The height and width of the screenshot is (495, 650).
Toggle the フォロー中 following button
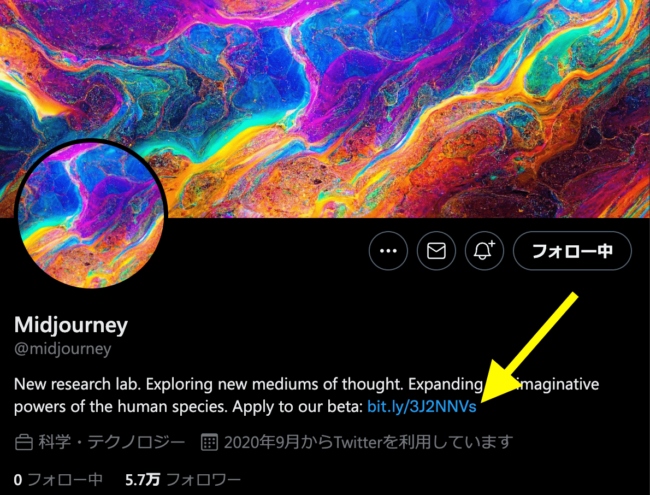click(x=572, y=251)
